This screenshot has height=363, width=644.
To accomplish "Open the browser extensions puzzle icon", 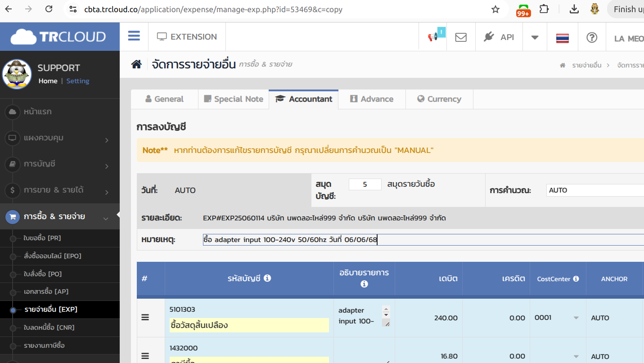I will [544, 9].
